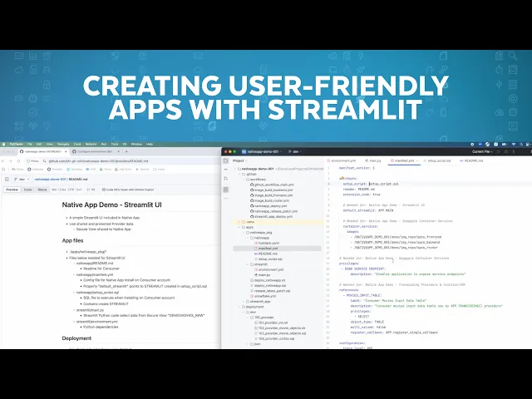Open the dev branch selector on GitHub page
This screenshot has width=532, height=399.
point(22,180)
